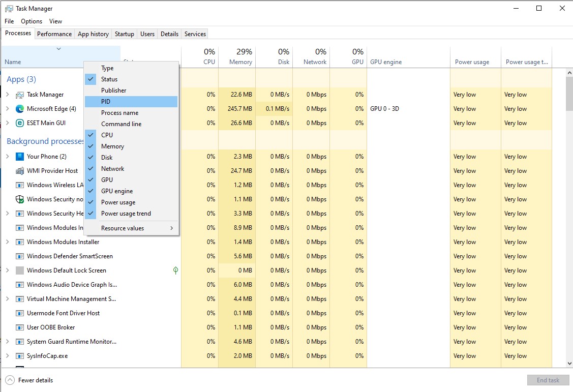573x392 pixels.
Task: Expand the Your Phone (2) group
Action: (7, 157)
